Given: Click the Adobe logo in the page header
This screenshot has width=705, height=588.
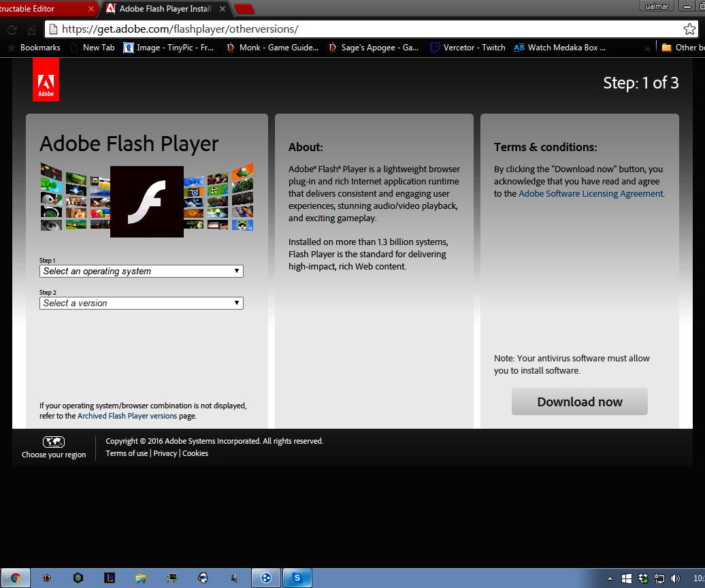Looking at the screenshot, I should point(45,80).
